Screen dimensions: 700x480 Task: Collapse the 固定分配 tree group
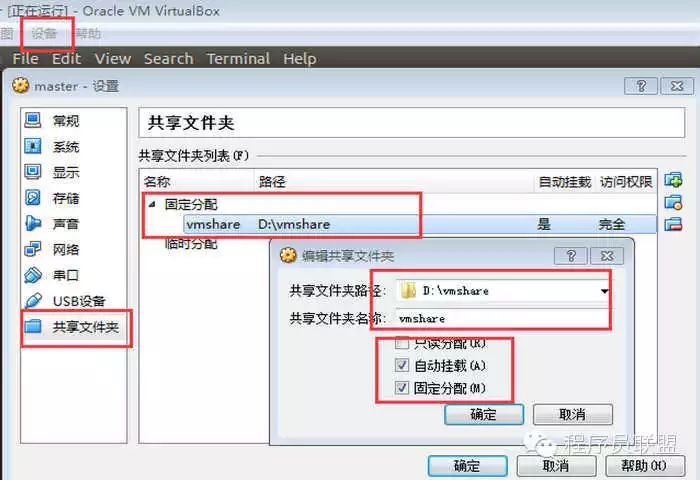coord(152,204)
